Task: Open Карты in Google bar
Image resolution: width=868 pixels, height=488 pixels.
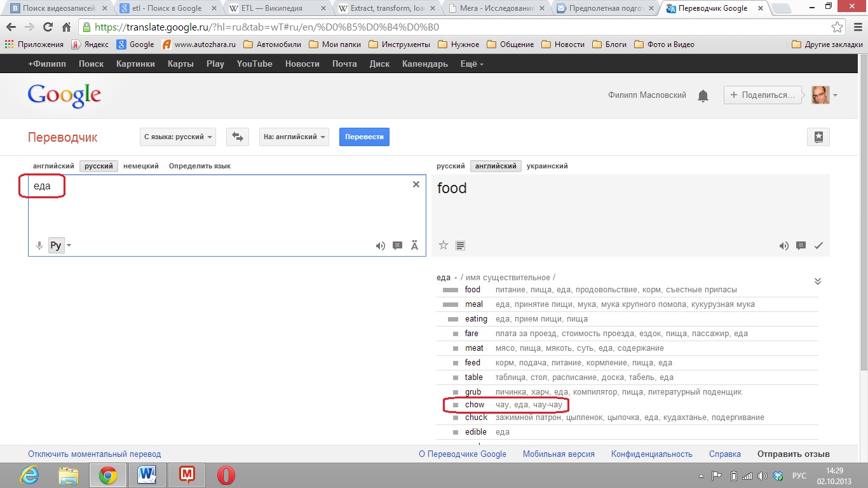Action: click(x=180, y=64)
